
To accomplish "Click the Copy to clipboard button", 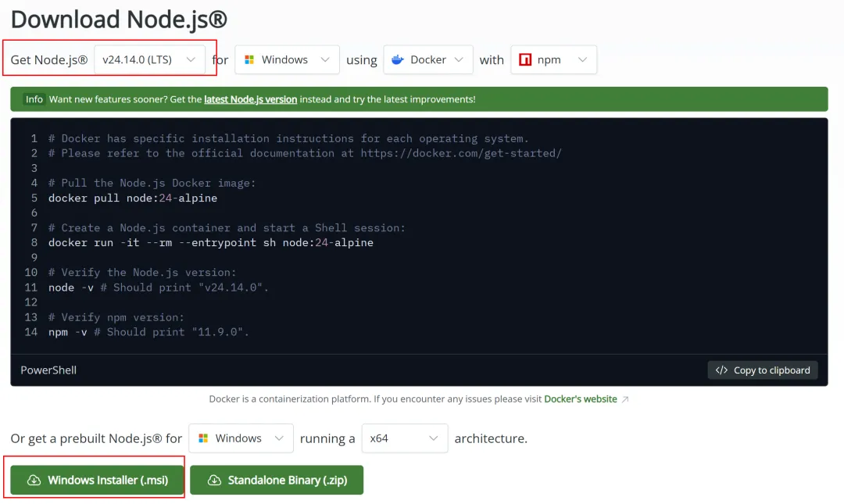I will point(763,370).
